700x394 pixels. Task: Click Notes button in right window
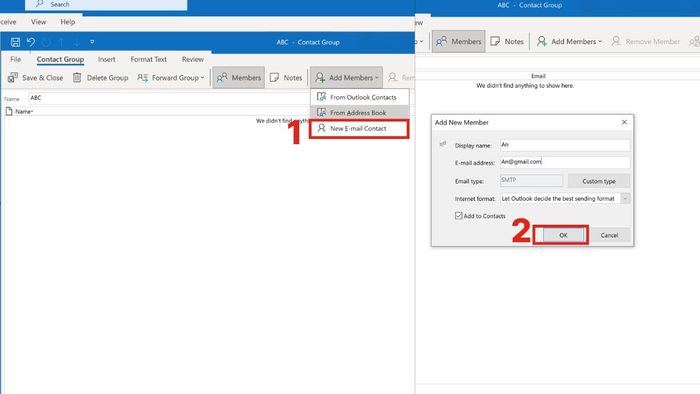point(507,41)
